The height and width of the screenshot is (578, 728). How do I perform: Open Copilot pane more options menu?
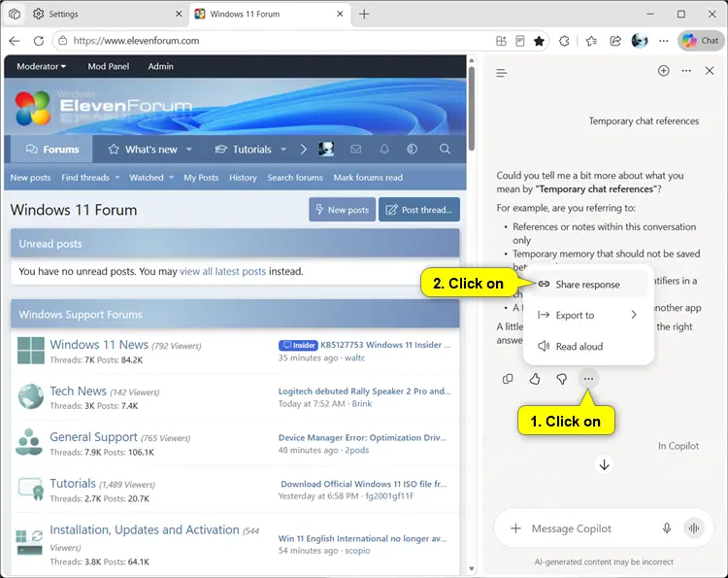[686, 71]
